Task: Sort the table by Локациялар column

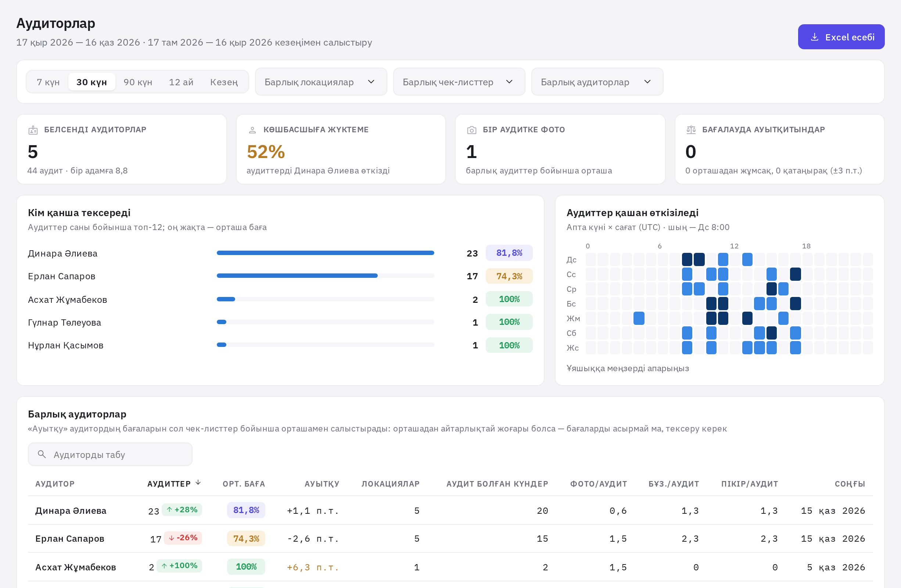Action: pyautogui.click(x=390, y=484)
